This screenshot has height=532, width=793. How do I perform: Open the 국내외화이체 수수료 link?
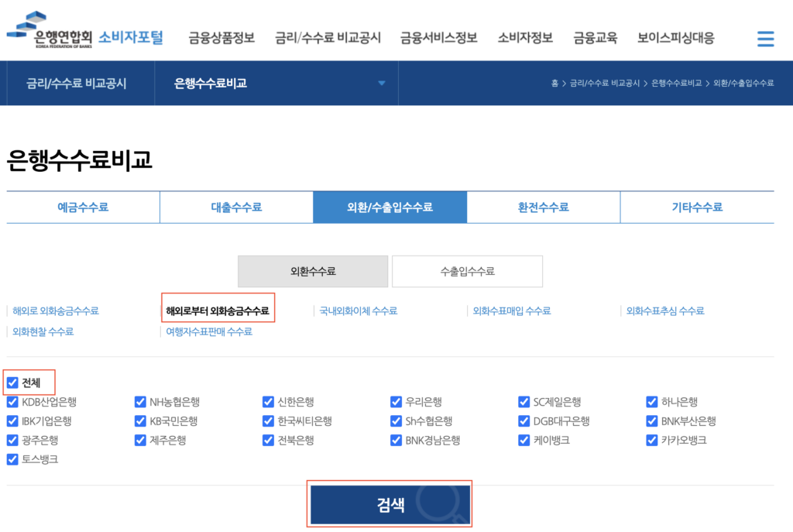click(359, 311)
